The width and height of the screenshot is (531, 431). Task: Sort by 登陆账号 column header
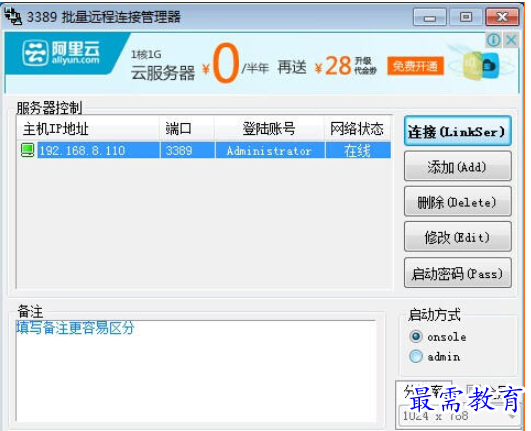pyautogui.click(x=269, y=129)
